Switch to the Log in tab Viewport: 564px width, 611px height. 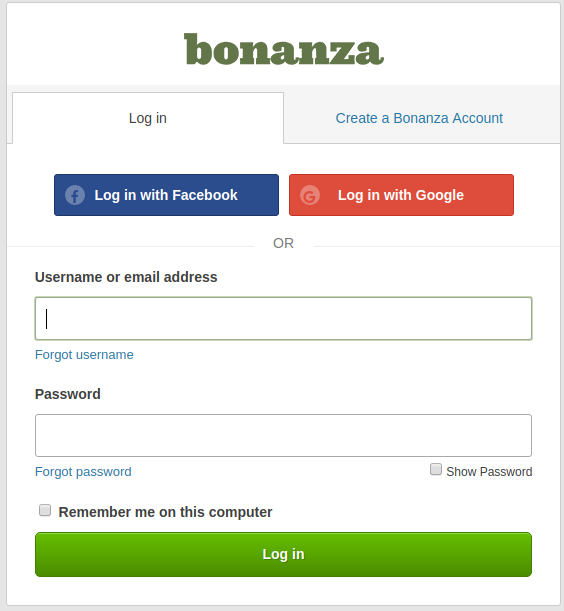pyautogui.click(x=148, y=118)
